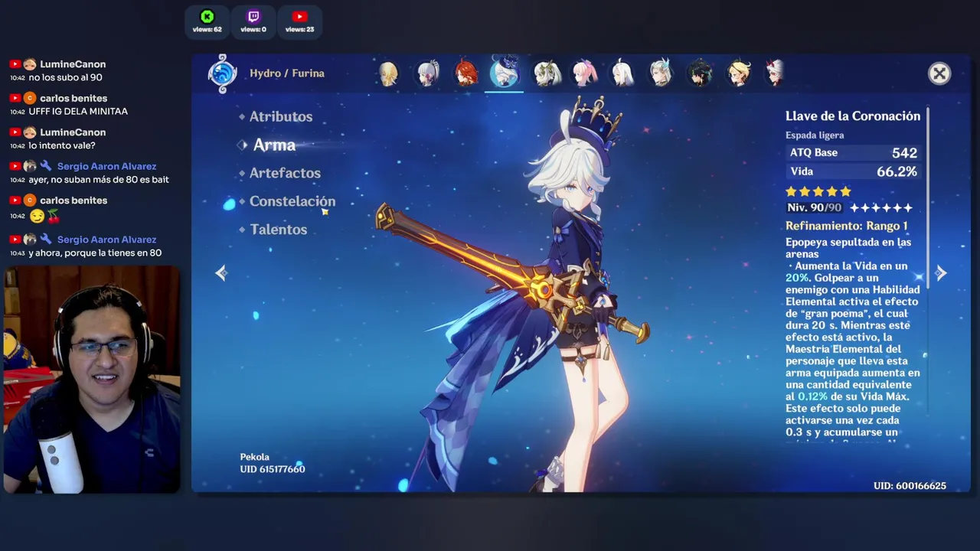Click the 'Espada ligera' weapon type label
Screen dimensions: 980x551
click(x=815, y=135)
